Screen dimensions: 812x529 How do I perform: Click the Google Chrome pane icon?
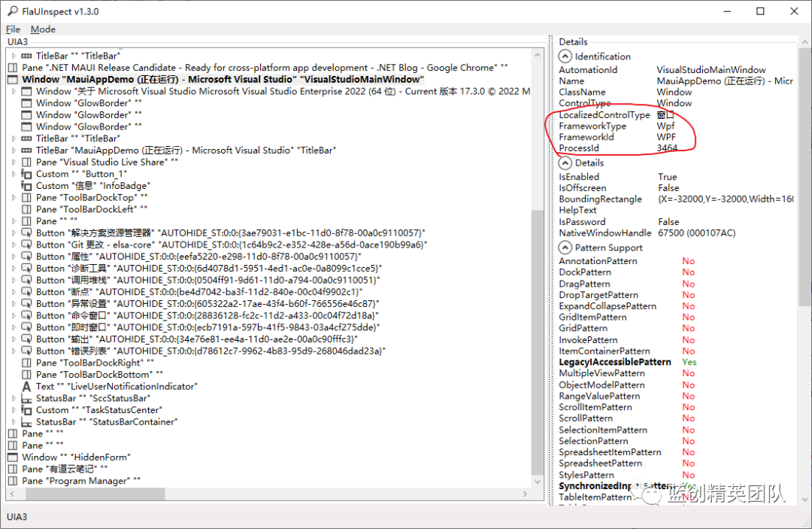pyautogui.click(x=13, y=68)
